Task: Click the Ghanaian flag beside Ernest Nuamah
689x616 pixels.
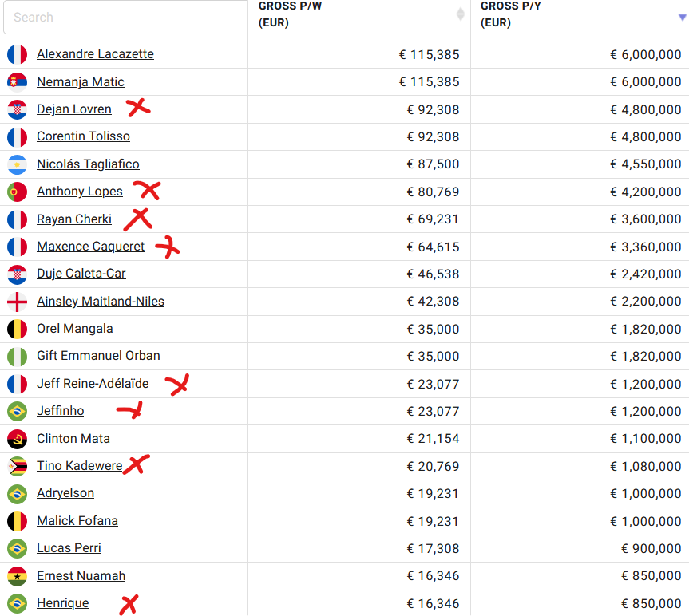Action: 17,576
